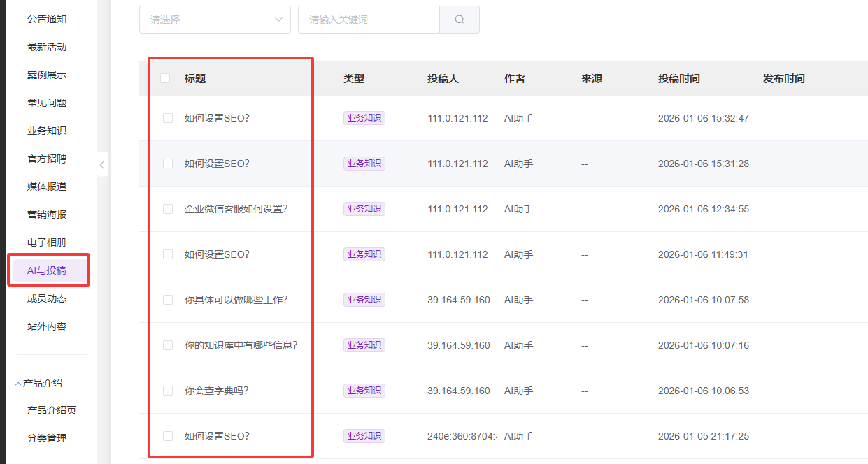Focus the 请输入关键词 search field
The width and height of the screenshot is (868, 464).
[369, 20]
